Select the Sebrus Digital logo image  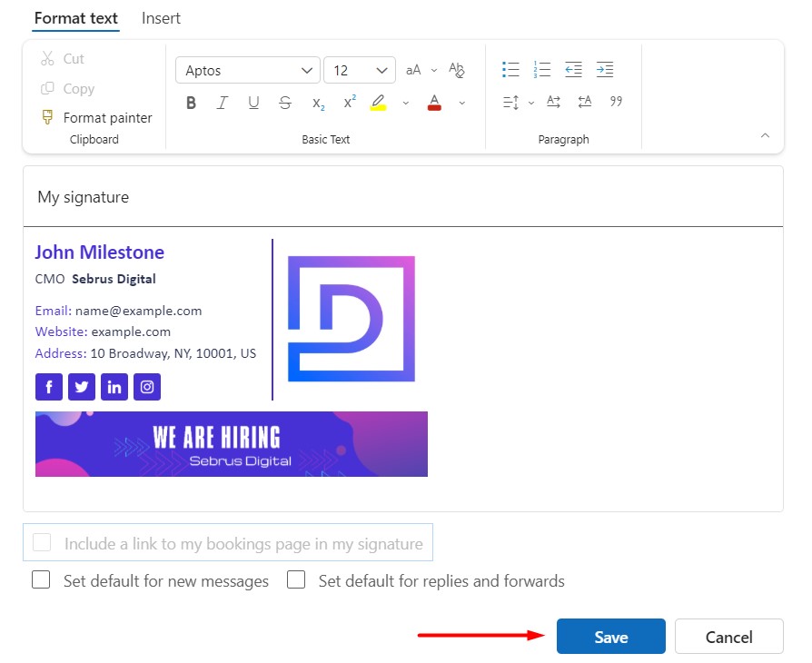352,319
